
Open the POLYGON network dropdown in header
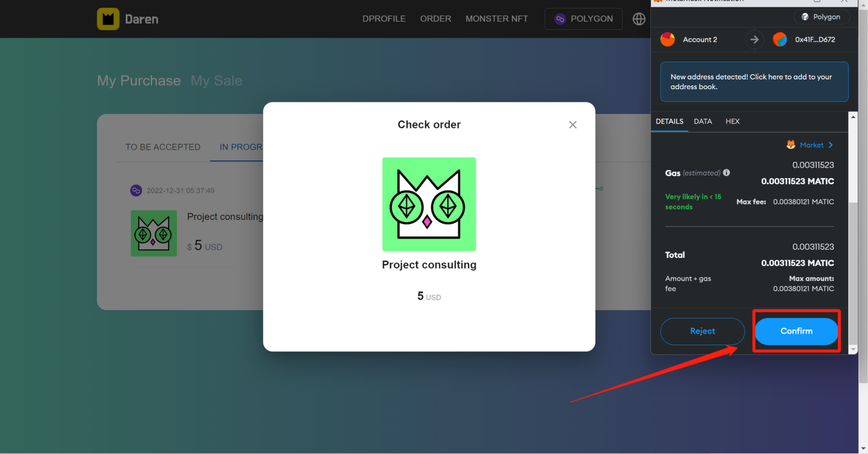click(x=583, y=19)
